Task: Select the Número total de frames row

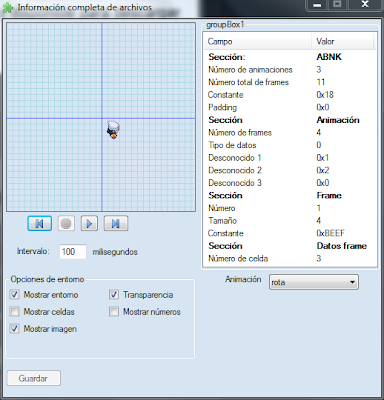Action: click(x=290, y=82)
